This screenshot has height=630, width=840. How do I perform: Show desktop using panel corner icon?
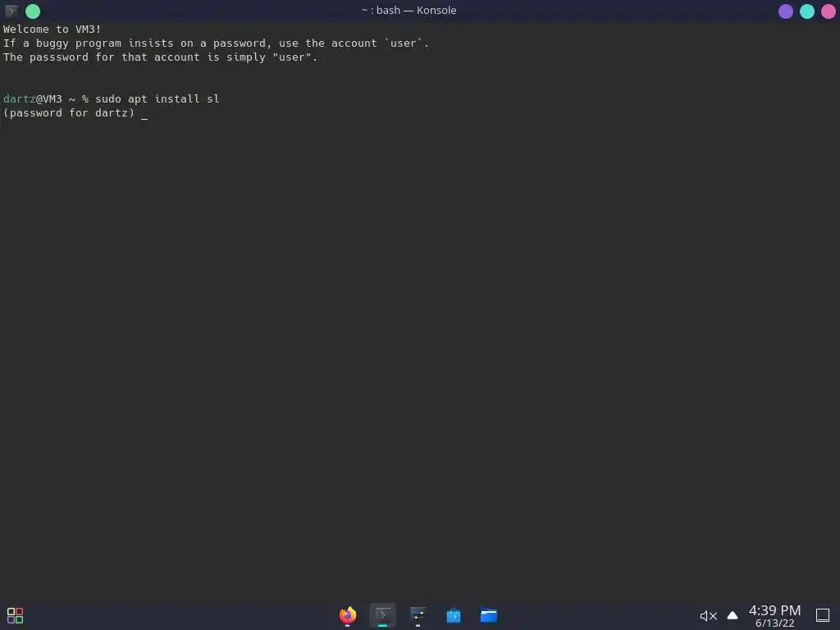pyautogui.click(x=823, y=615)
